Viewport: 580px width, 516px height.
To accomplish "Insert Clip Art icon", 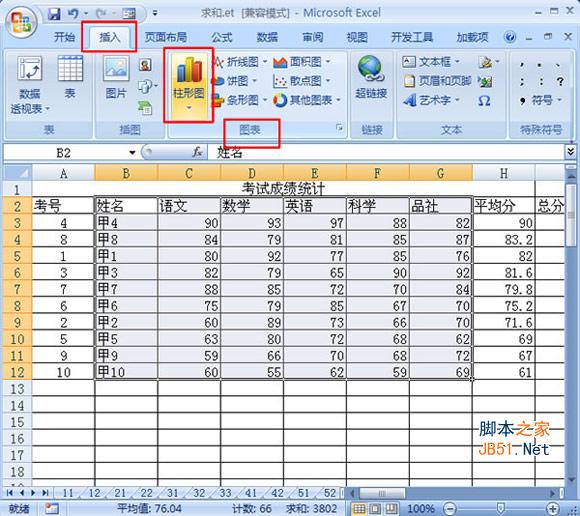I will coord(145,65).
